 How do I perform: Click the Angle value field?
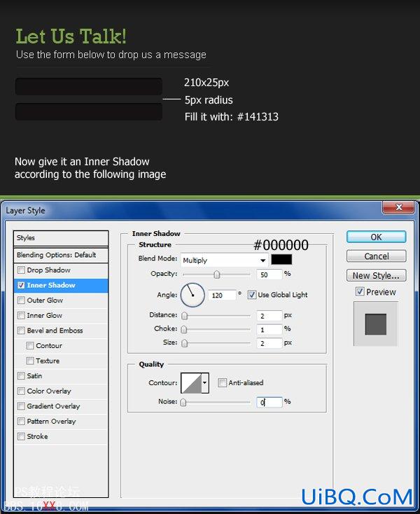[222, 295]
